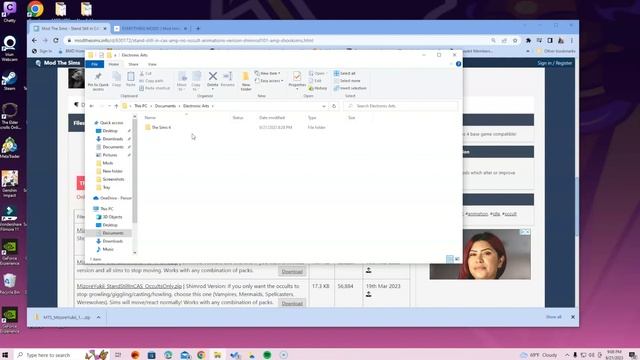Click Invert selection in the ribbon
The width and height of the screenshot is (640, 360).
(x=350, y=88)
